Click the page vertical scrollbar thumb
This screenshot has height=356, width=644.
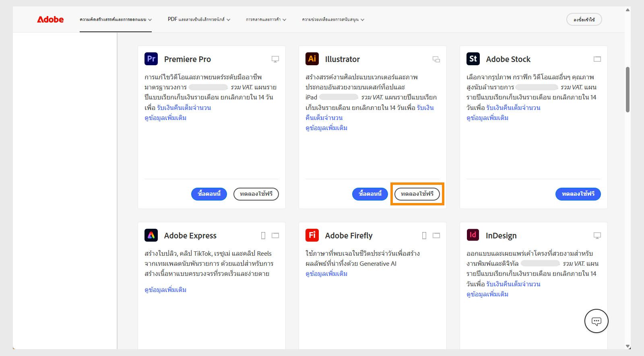coord(627,89)
